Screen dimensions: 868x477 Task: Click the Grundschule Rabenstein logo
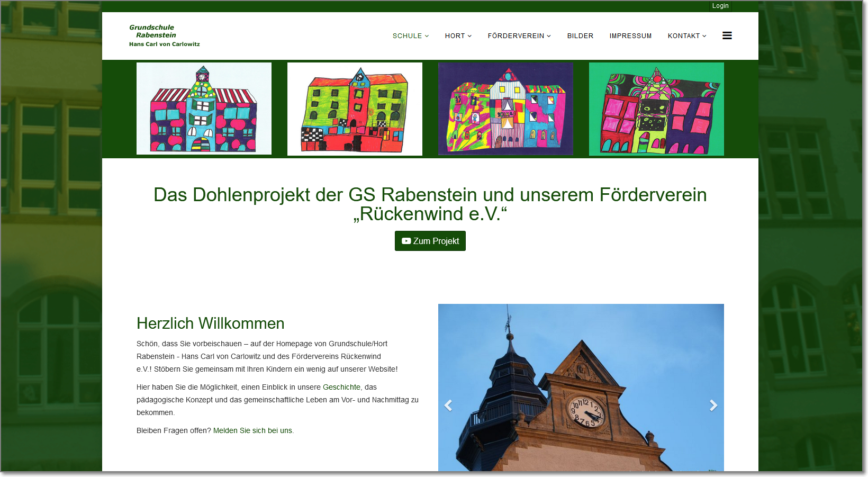pyautogui.click(x=164, y=35)
